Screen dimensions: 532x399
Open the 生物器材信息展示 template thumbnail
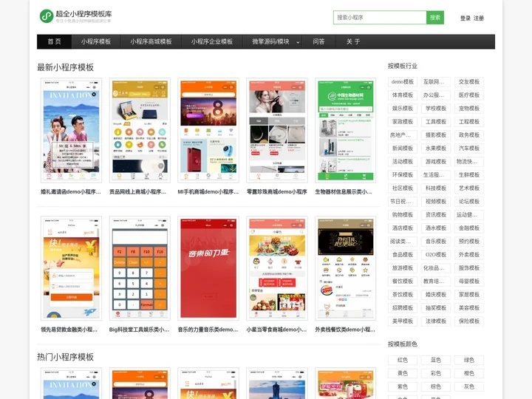coord(345,130)
